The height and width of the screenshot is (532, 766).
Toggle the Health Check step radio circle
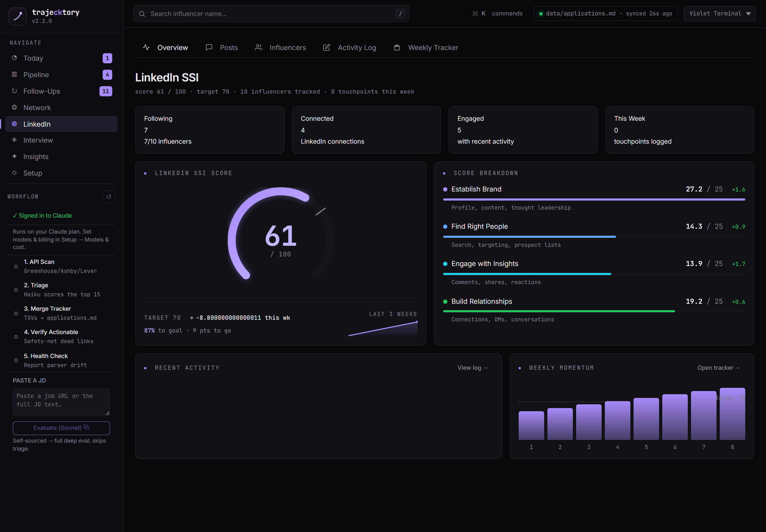coord(16,360)
